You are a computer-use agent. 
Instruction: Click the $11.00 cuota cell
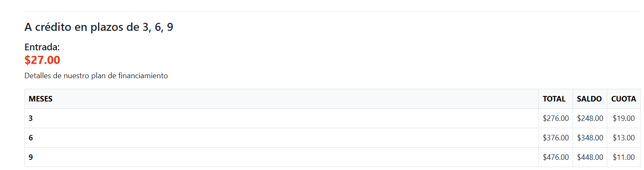(624, 157)
